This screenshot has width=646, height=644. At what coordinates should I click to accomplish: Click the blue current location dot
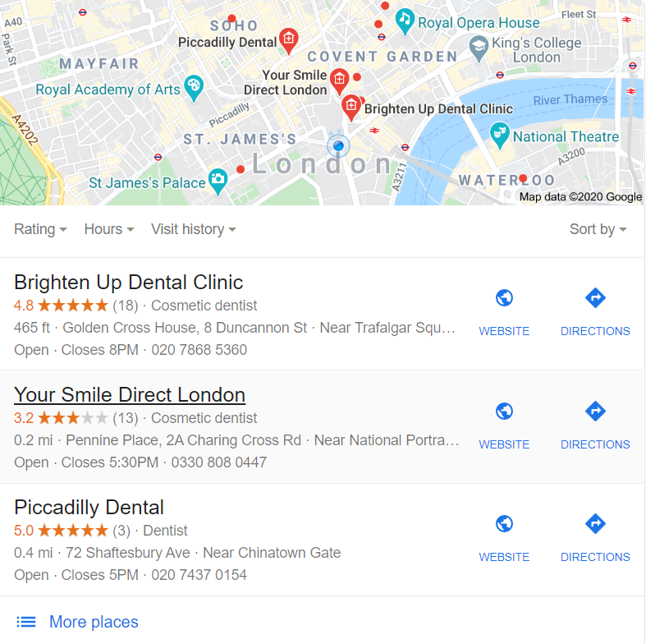pos(338,145)
